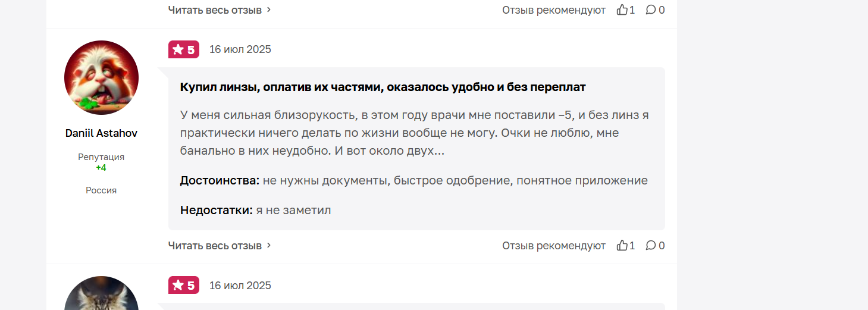Screen dimensions: 868x310
Task: Click "Читать весь отзыв" of the preceding review
Action: (x=215, y=10)
